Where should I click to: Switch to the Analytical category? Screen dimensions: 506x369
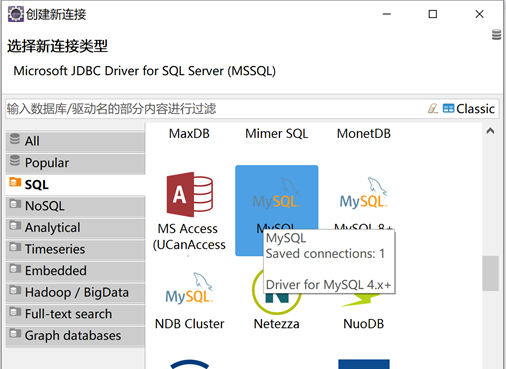[x=75, y=228]
